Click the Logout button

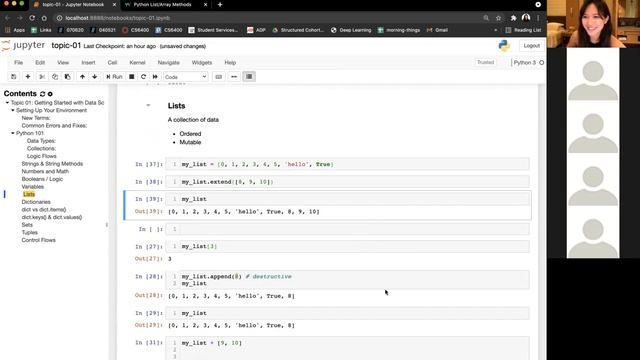click(x=531, y=46)
